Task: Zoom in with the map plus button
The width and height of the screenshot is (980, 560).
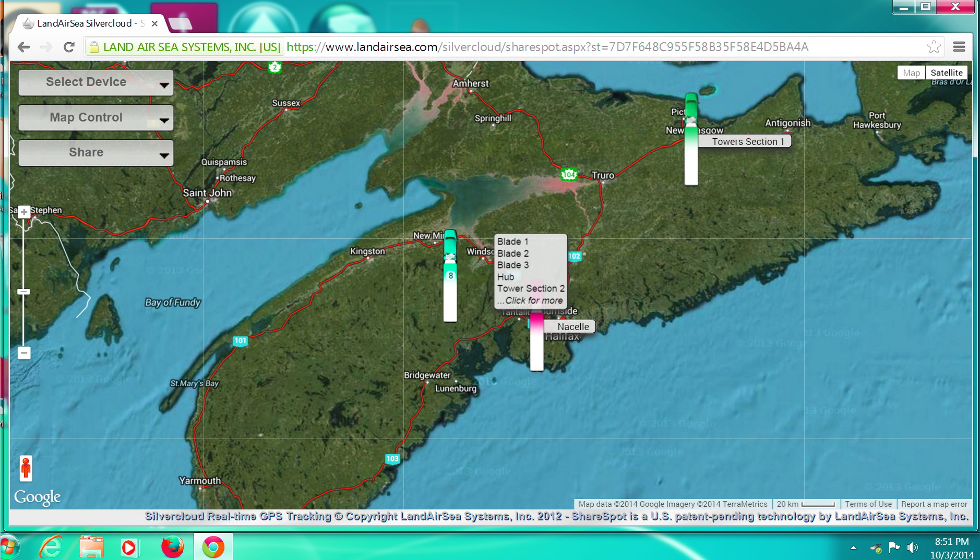Action: click(x=24, y=212)
